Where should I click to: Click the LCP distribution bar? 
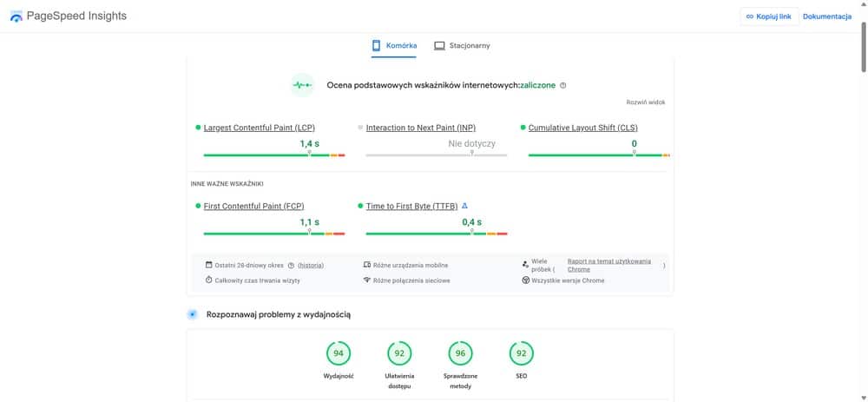pyautogui.click(x=274, y=155)
